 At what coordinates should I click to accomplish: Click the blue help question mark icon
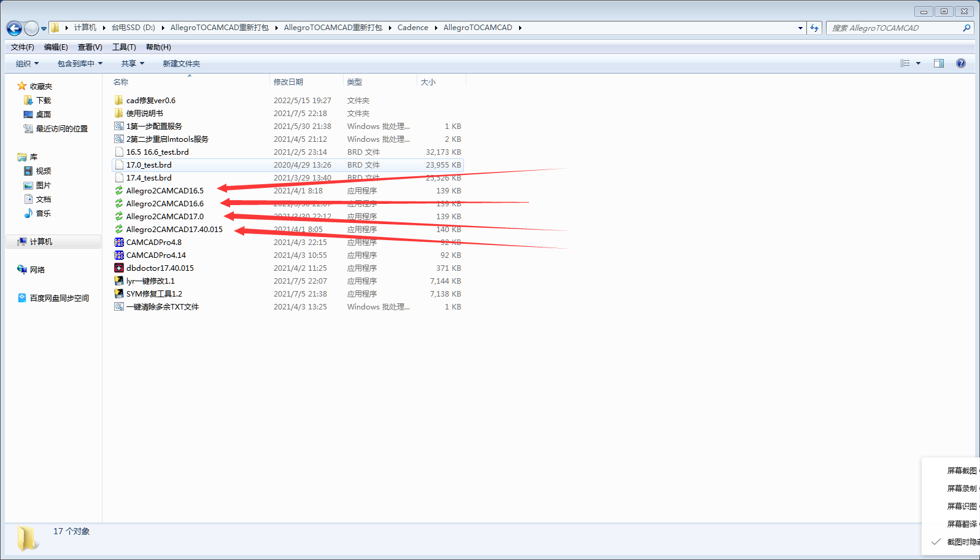961,63
